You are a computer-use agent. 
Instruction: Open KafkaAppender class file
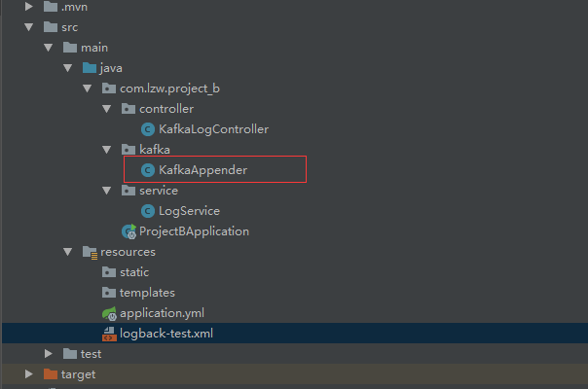coord(202,170)
